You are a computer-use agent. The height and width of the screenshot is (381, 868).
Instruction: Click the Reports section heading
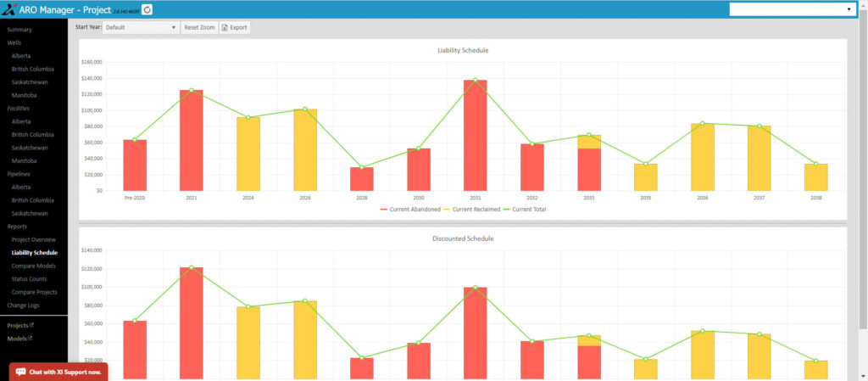(x=17, y=227)
